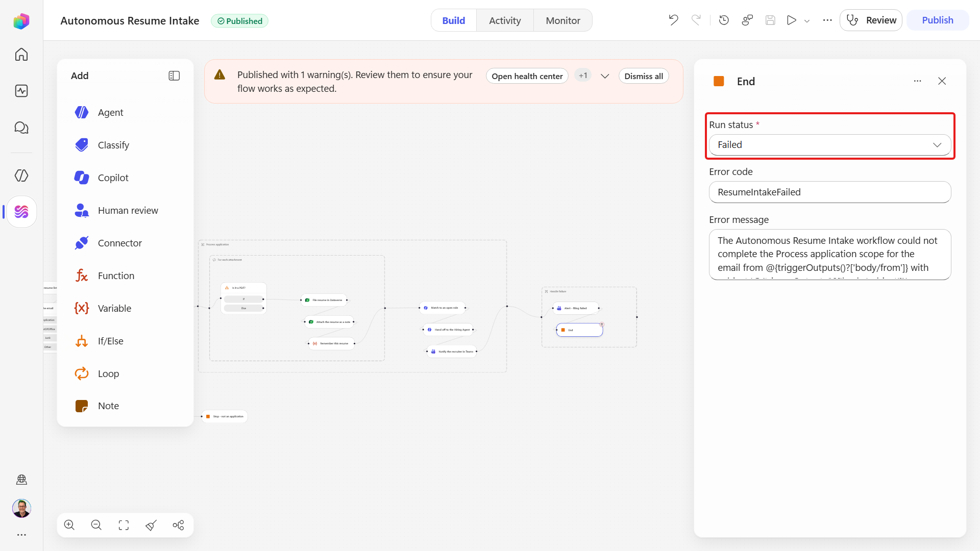
Task: Select the 'Stop - not an application' node
Action: click(x=225, y=416)
